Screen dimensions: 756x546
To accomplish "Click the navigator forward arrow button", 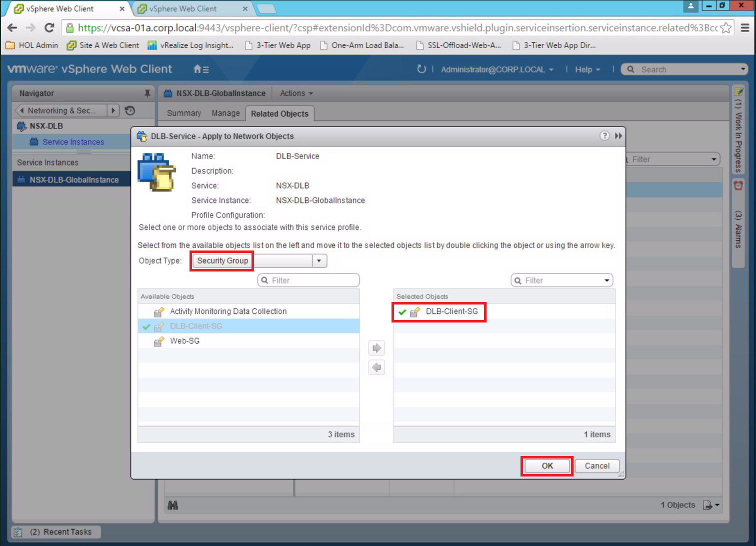I will pos(113,110).
